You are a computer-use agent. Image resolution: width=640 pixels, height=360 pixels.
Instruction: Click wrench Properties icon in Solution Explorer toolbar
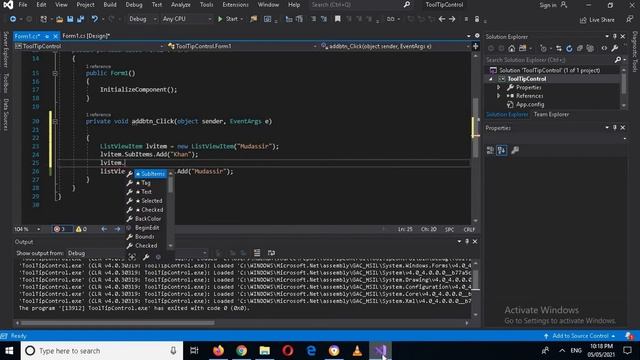(615, 49)
